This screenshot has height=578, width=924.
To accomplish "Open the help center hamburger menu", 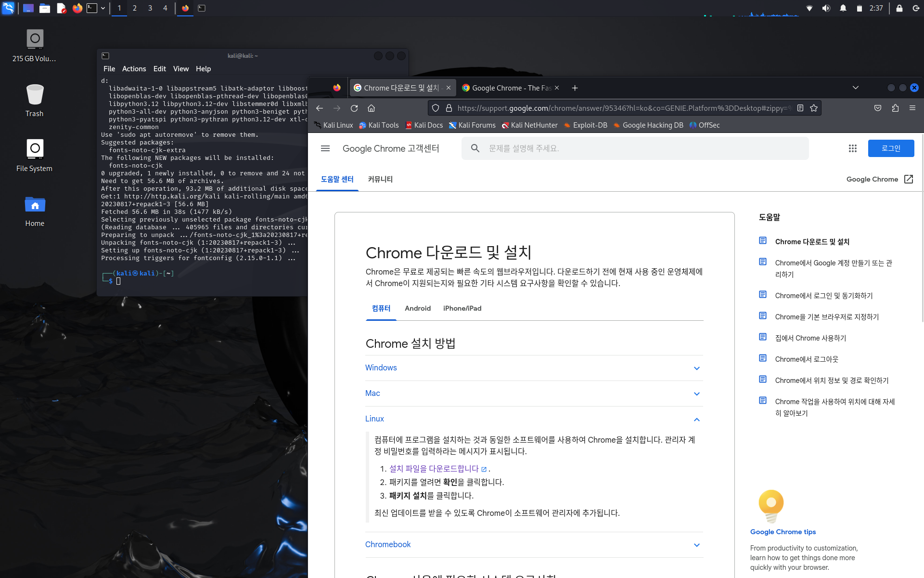I will coord(325,148).
